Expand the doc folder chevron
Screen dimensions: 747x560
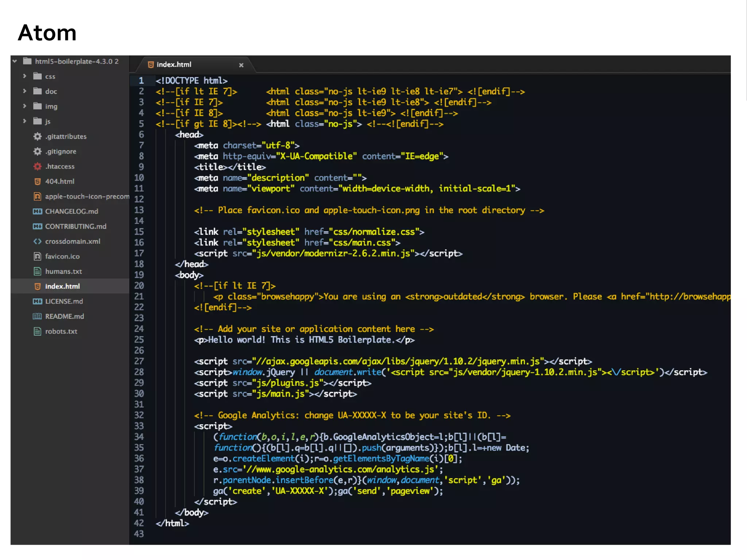[24, 91]
